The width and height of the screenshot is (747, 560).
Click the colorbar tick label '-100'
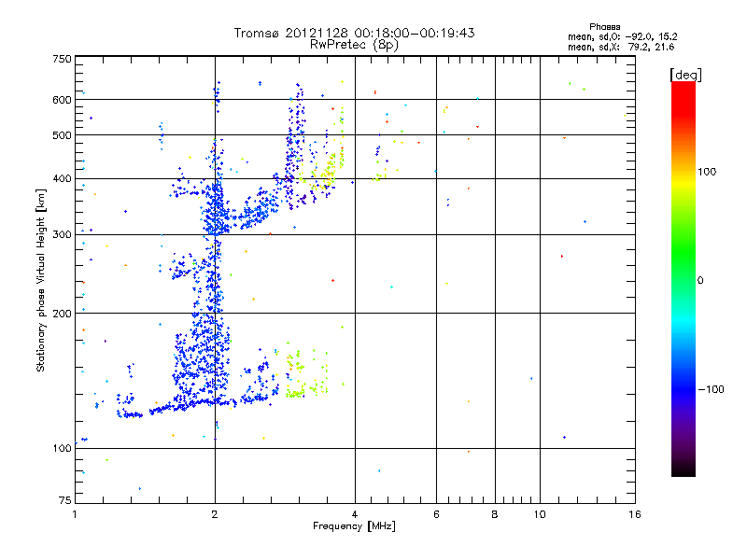click(x=712, y=389)
